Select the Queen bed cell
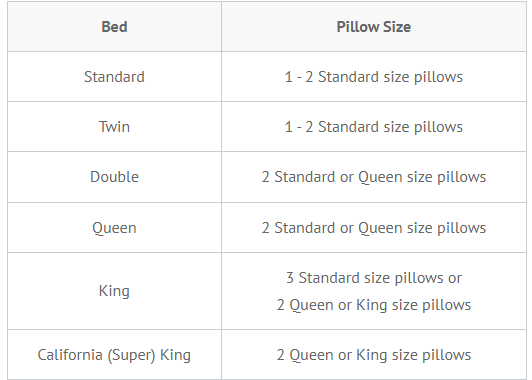This screenshot has width=532, height=380. (x=114, y=228)
